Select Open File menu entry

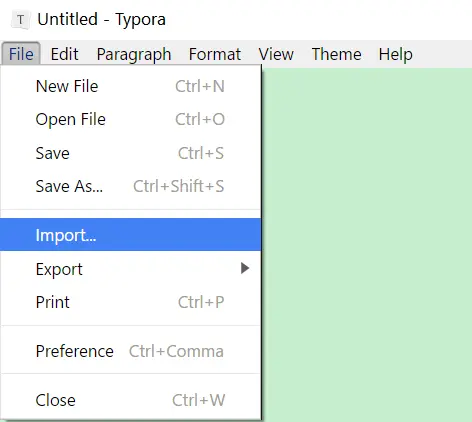pos(130,119)
